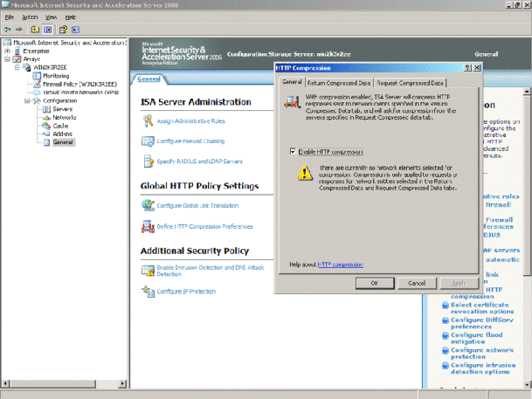Screen dimensions: 532x399
Task: Open Configure DiffServ preferences help link
Action: 482,323
